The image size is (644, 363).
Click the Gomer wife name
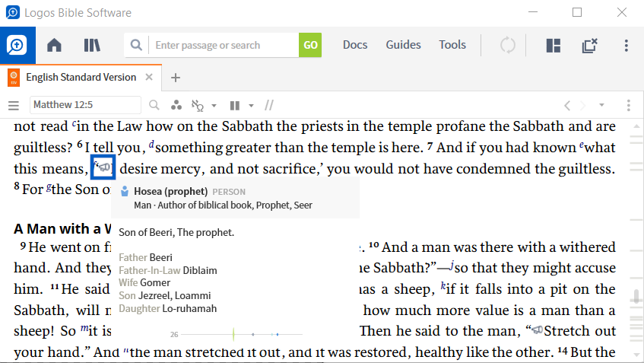(x=155, y=282)
